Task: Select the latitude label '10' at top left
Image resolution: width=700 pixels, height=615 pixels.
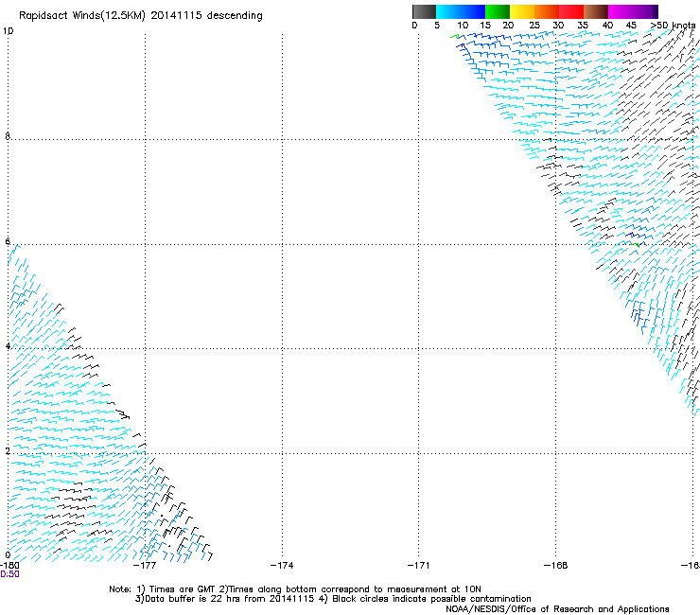Action: point(8,31)
